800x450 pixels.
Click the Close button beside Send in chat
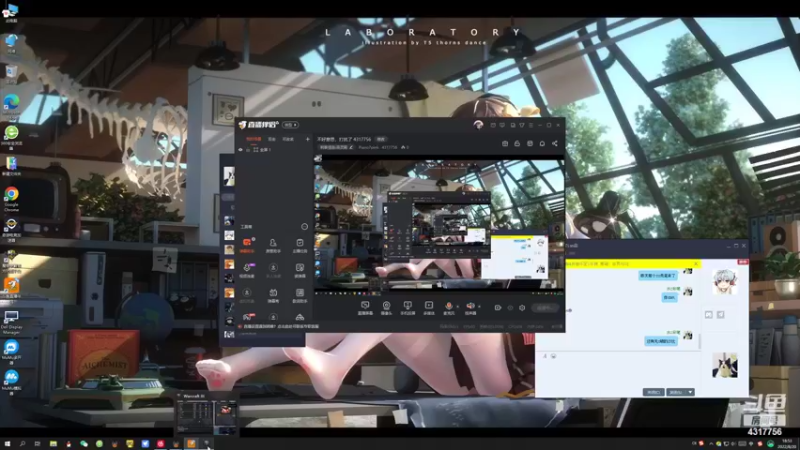tap(654, 392)
